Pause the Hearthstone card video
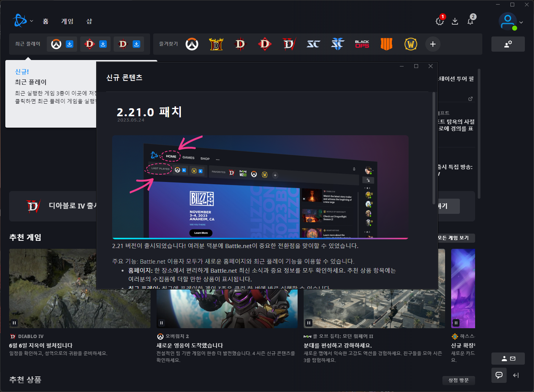The image size is (534, 392). tap(456, 323)
